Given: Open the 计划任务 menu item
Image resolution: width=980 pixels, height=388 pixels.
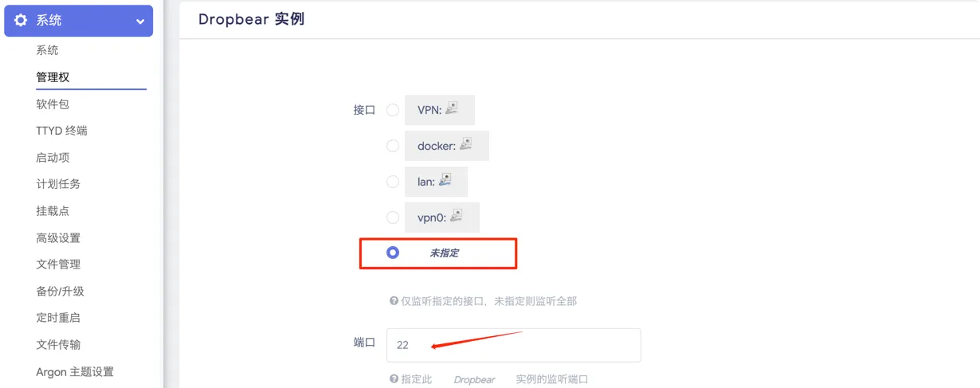Looking at the screenshot, I should [58, 184].
